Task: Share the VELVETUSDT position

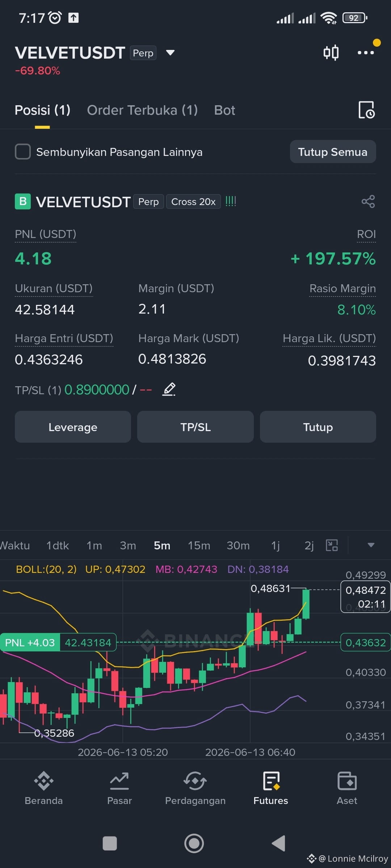Action: [x=368, y=201]
